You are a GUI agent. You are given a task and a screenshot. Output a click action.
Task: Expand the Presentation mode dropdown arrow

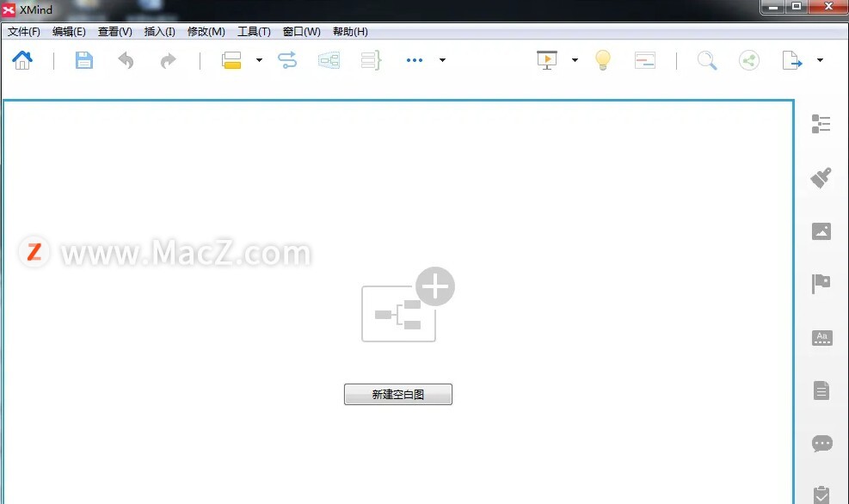(x=575, y=60)
